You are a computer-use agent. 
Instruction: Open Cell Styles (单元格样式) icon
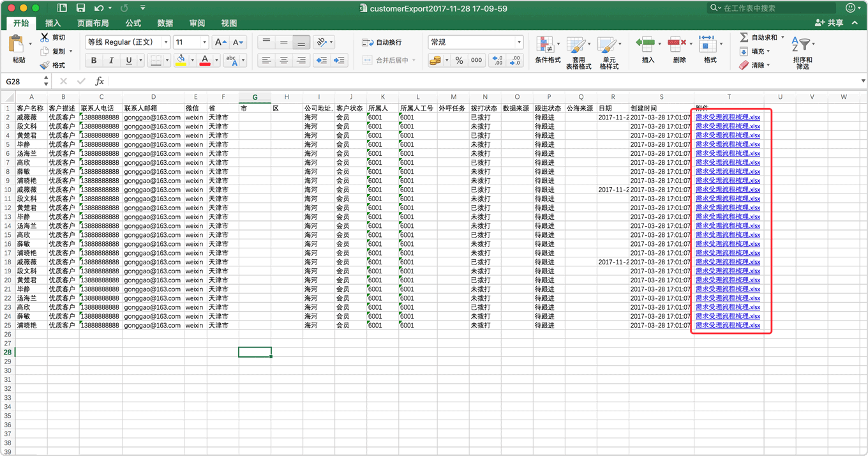tap(607, 45)
